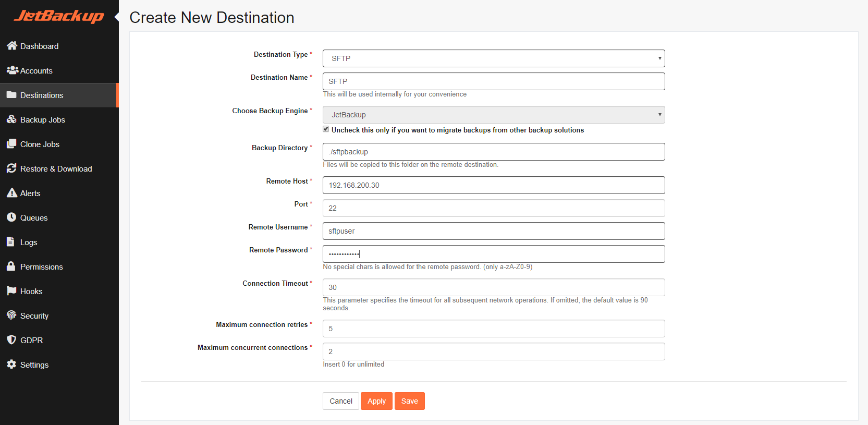
Task: Open the Choose Backup Engine dropdown
Action: point(494,115)
